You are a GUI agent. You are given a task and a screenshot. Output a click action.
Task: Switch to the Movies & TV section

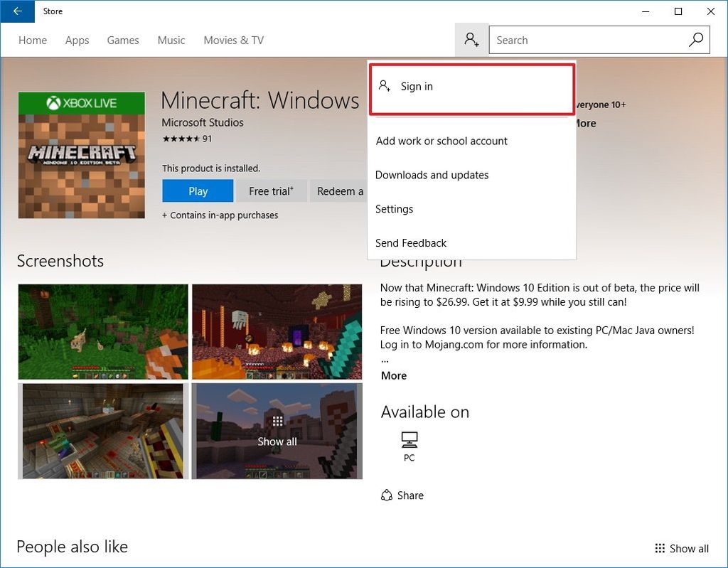pyautogui.click(x=233, y=41)
